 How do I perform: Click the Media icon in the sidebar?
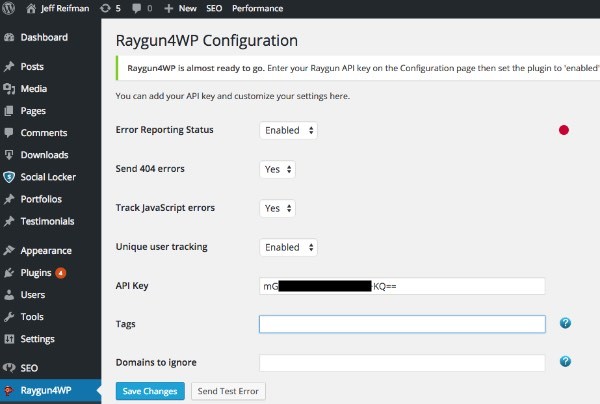click(x=9, y=89)
